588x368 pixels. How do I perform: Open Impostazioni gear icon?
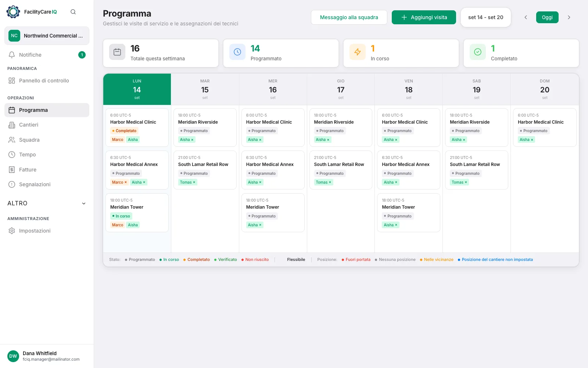pyautogui.click(x=12, y=231)
